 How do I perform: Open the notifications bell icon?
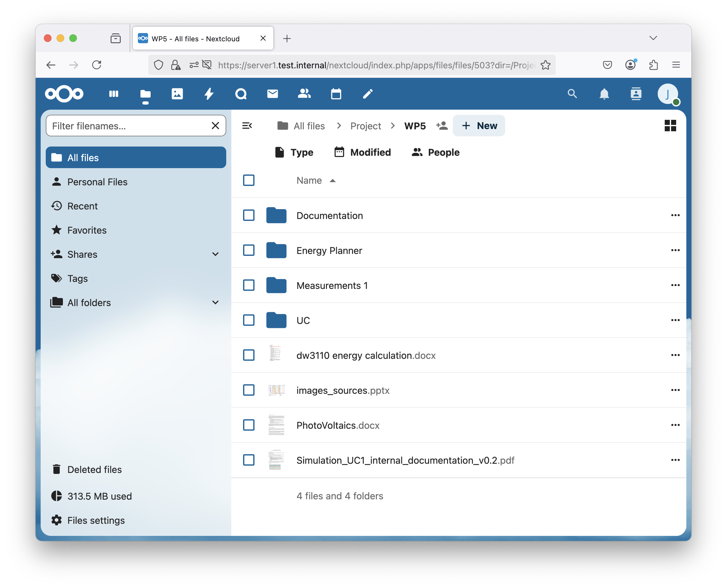[x=604, y=94]
